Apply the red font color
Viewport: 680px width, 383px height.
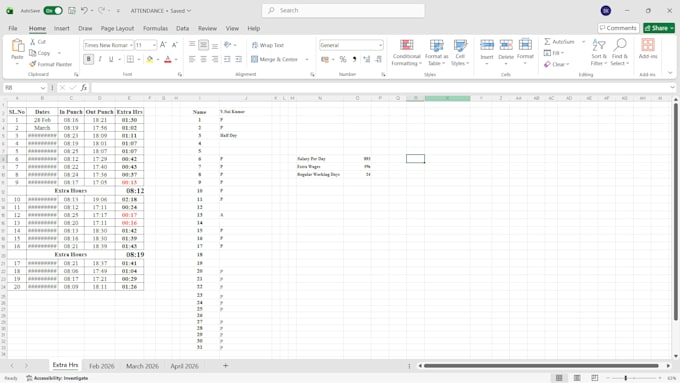tap(168, 59)
